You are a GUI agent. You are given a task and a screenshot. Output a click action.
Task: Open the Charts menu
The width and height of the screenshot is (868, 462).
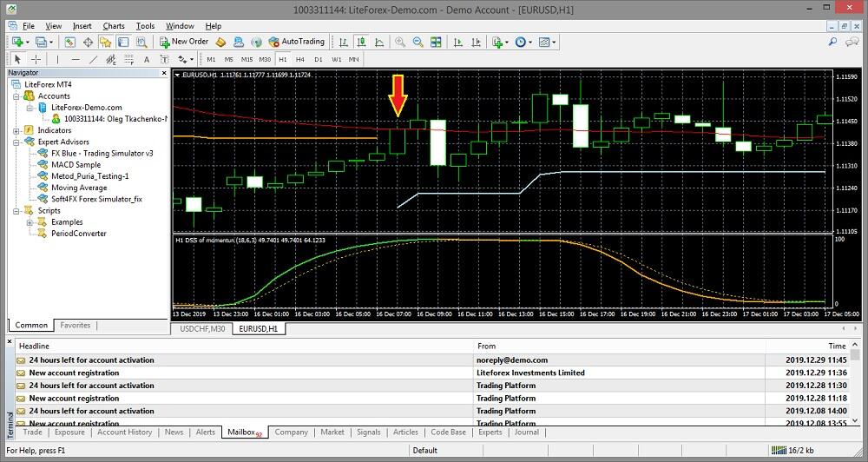(x=114, y=26)
